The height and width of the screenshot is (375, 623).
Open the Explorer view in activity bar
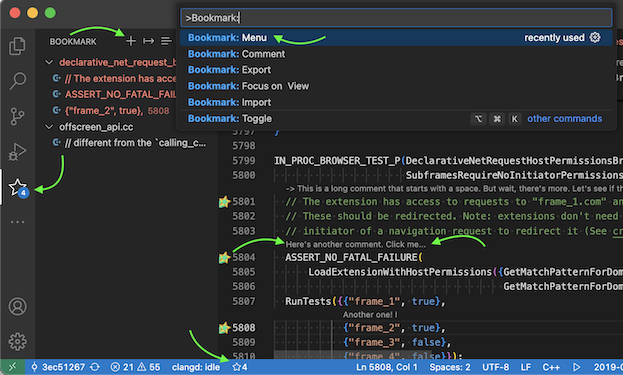[17, 46]
